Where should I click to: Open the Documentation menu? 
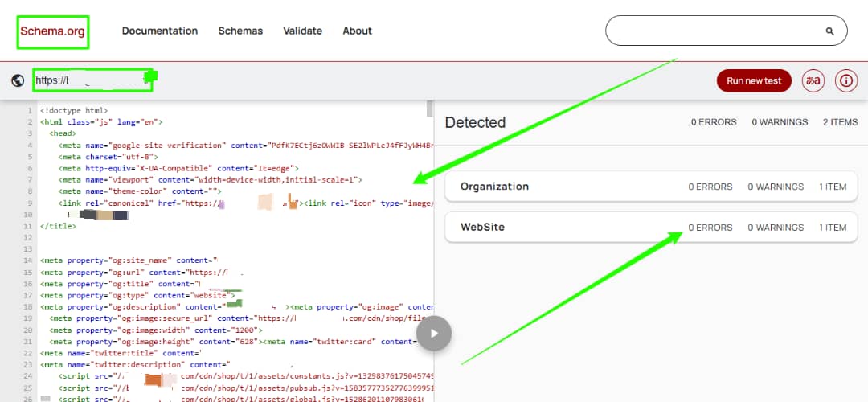tap(159, 31)
